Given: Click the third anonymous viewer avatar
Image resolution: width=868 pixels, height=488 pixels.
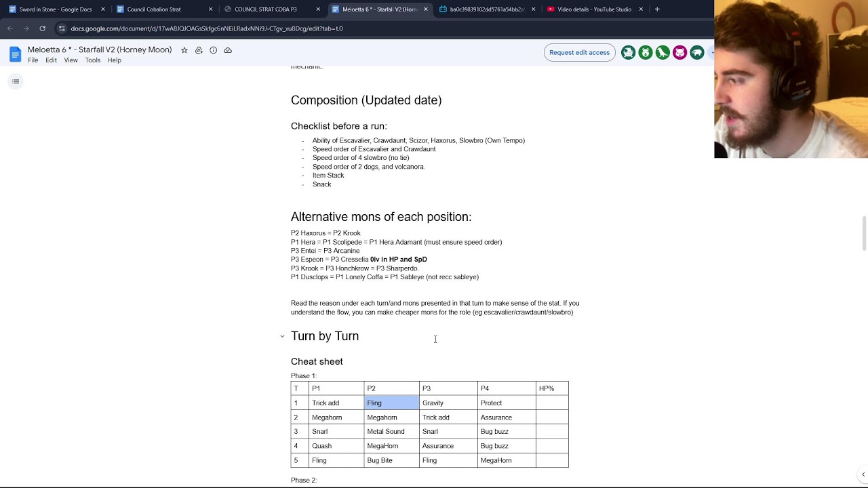Looking at the screenshot, I should pos(663,53).
